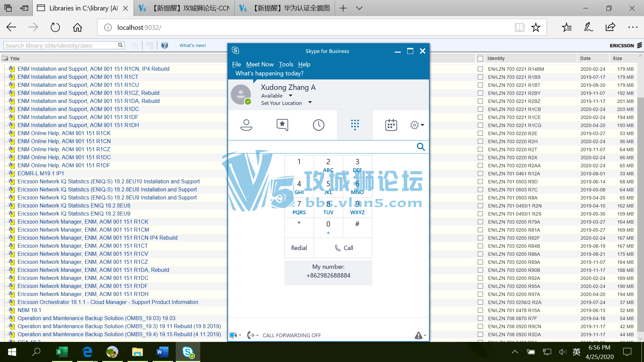Image resolution: width=644 pixels, height=362 pixels.
Task: Click the Call button
Action: click(x=343, y=248)
